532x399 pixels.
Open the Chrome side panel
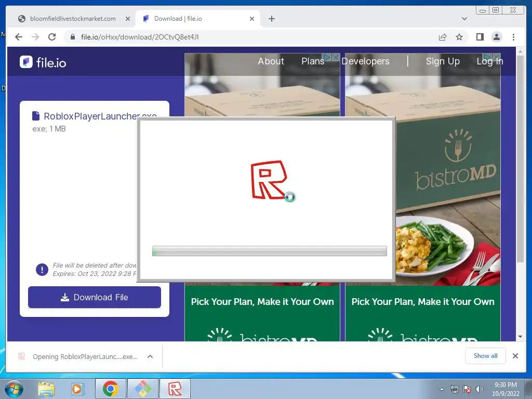tap(480, 37)
